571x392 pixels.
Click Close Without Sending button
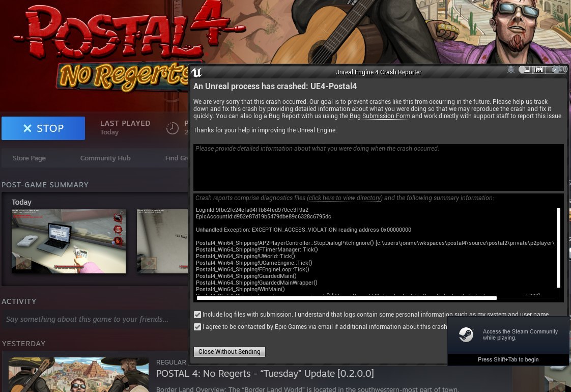coord(230,352)
